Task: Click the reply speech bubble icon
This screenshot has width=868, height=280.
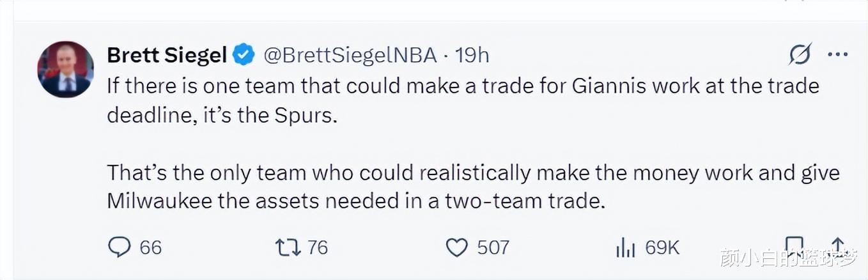Action: point(120,247)
